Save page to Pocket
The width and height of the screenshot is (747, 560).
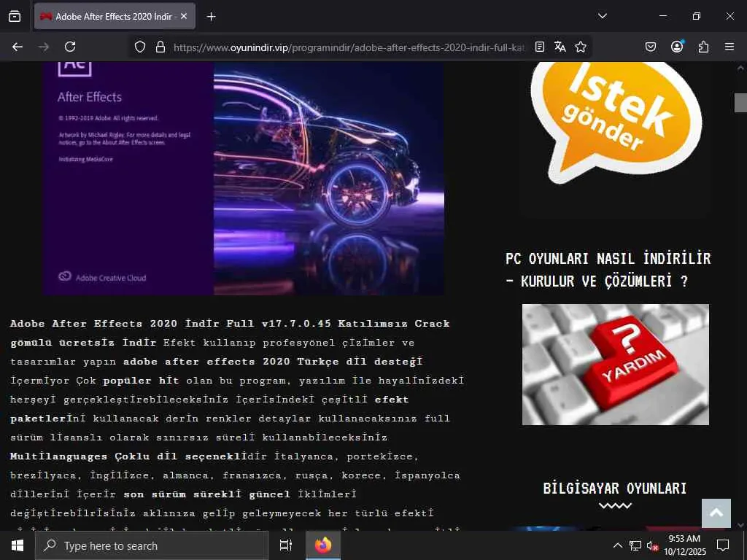pos(651,47)
